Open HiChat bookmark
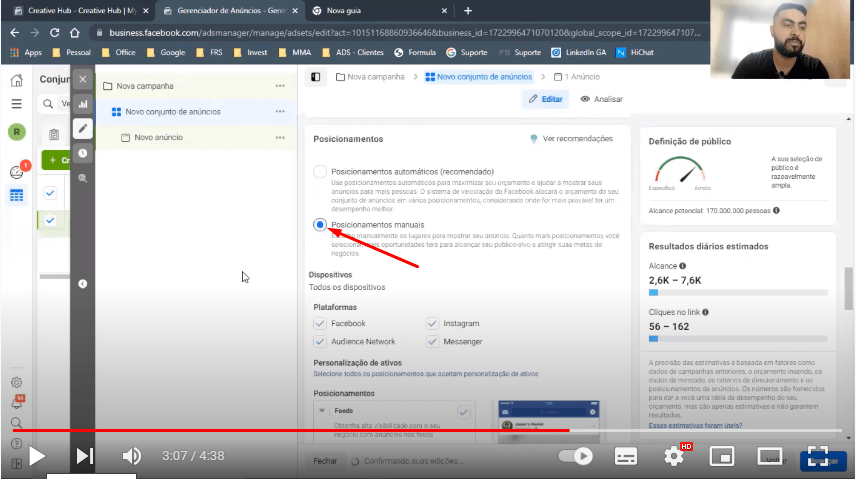 point(635,52)
